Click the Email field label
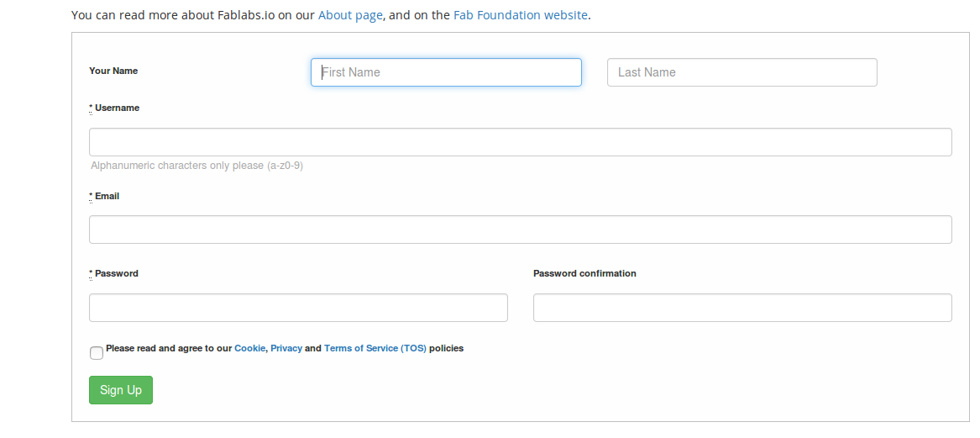 point(107,196)
